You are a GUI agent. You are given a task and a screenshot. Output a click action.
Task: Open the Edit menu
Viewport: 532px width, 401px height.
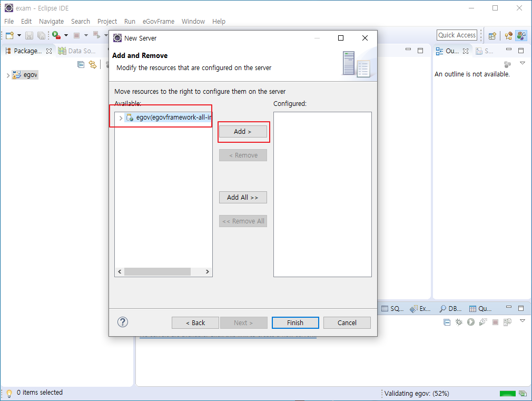coord(26,22)
